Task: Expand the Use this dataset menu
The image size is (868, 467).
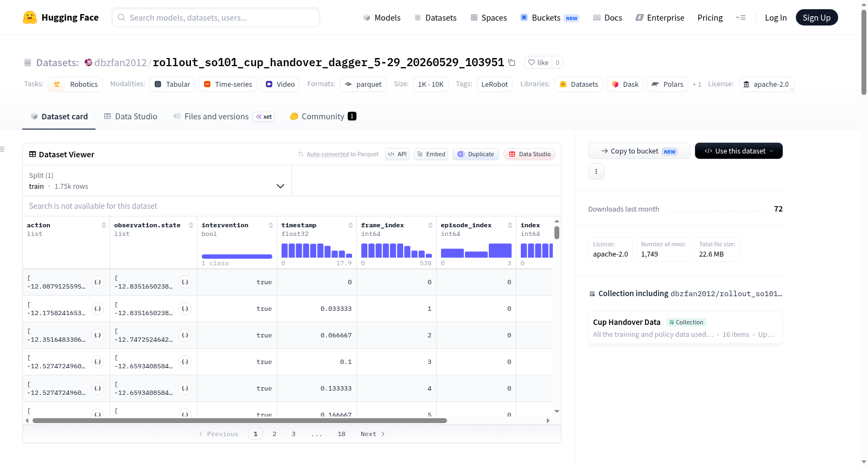Action: (x=739, y=151)
